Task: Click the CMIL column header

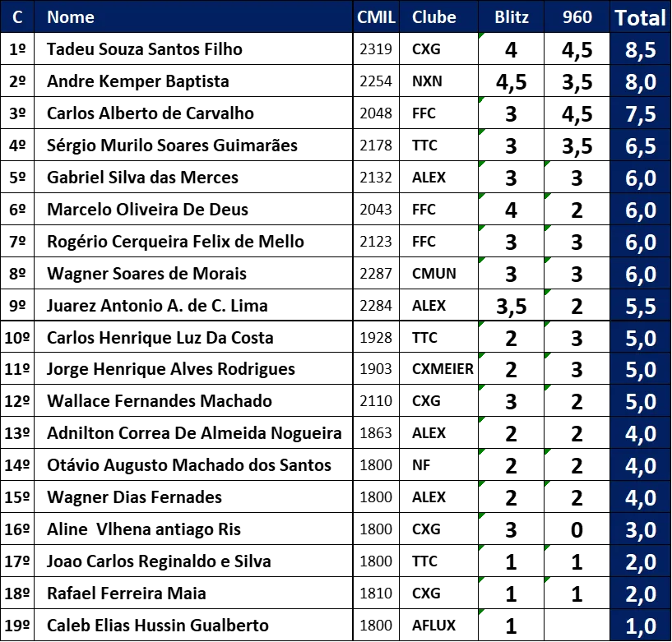Action: [x=376, y=17]
